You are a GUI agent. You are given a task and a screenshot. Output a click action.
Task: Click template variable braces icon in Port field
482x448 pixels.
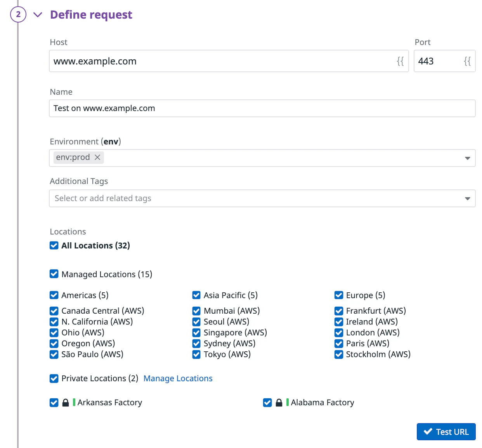467,61
